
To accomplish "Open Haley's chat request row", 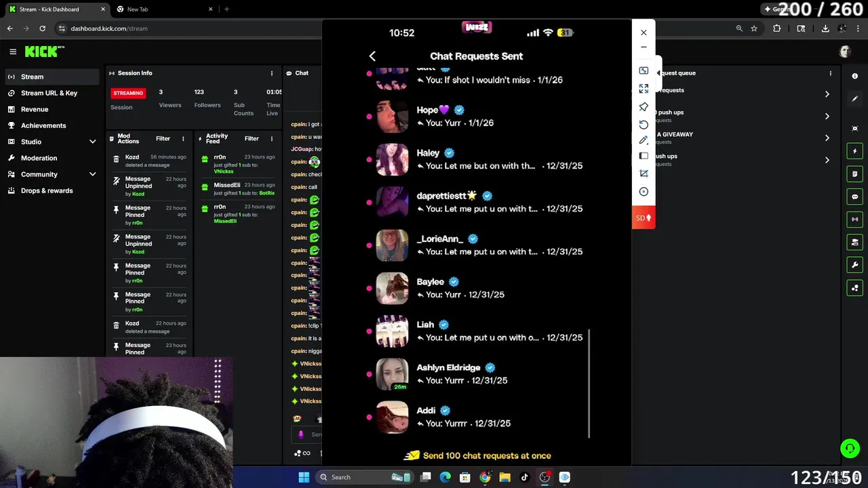I will pyautogui.click(x=478, y=159).
